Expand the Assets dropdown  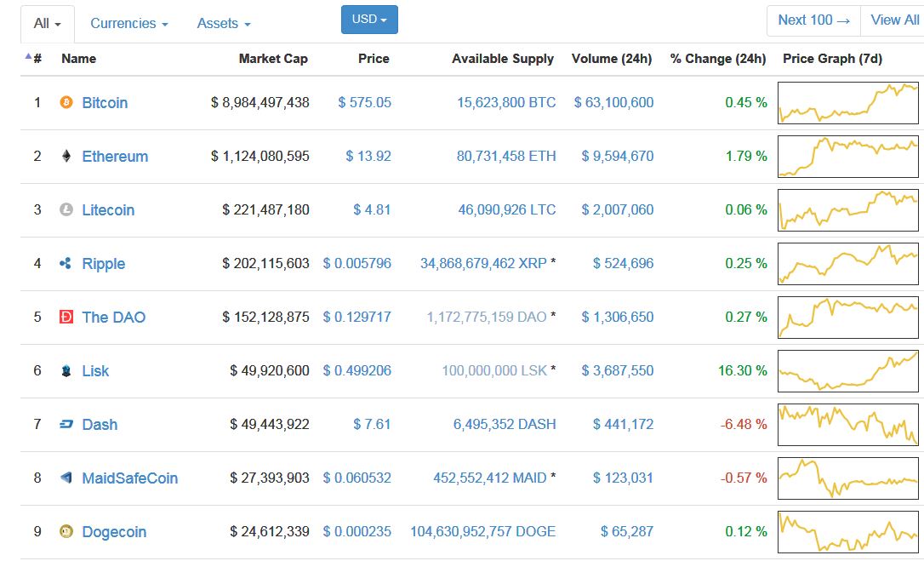pos(224,24)
